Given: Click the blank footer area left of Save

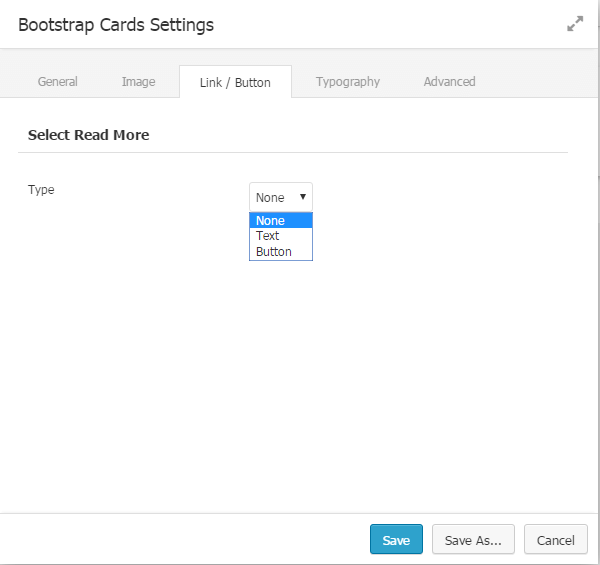Looking at the screenshot, I should click(x=180, y=540).
